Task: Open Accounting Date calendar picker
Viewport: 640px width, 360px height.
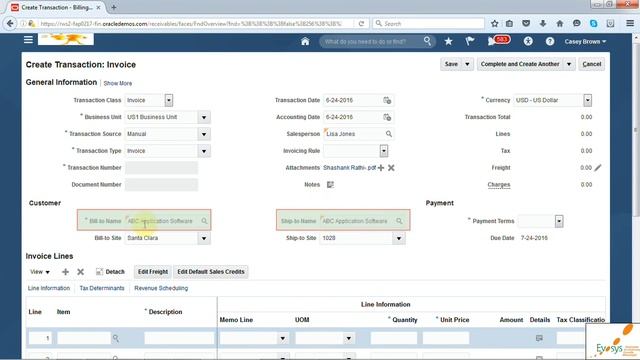Action: tap(387, 117)
